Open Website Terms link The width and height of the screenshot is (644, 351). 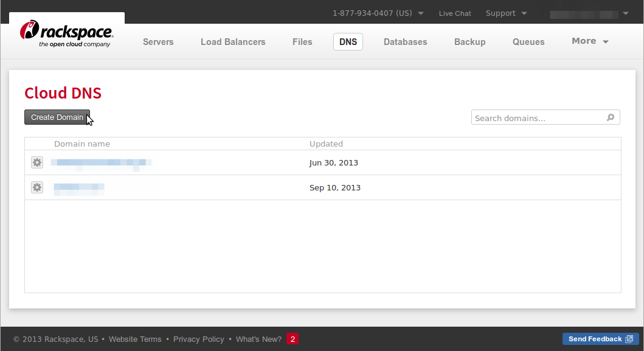(135, 339)
